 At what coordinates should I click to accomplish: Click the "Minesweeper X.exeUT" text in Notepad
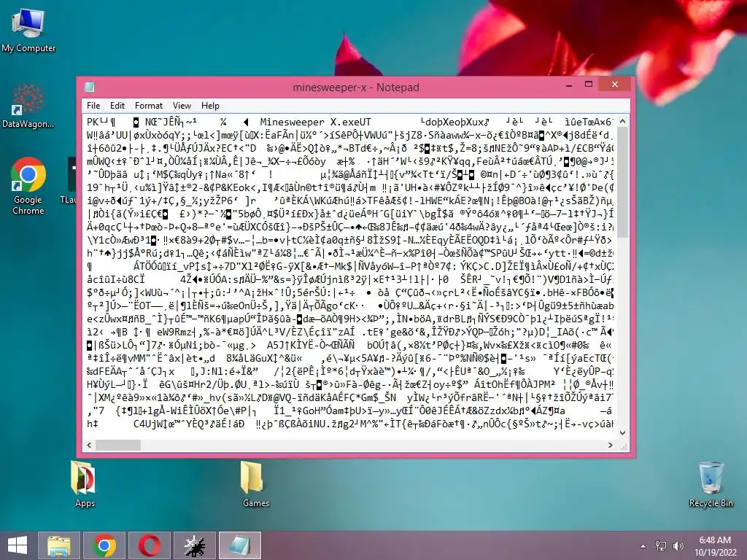[315, 122]
